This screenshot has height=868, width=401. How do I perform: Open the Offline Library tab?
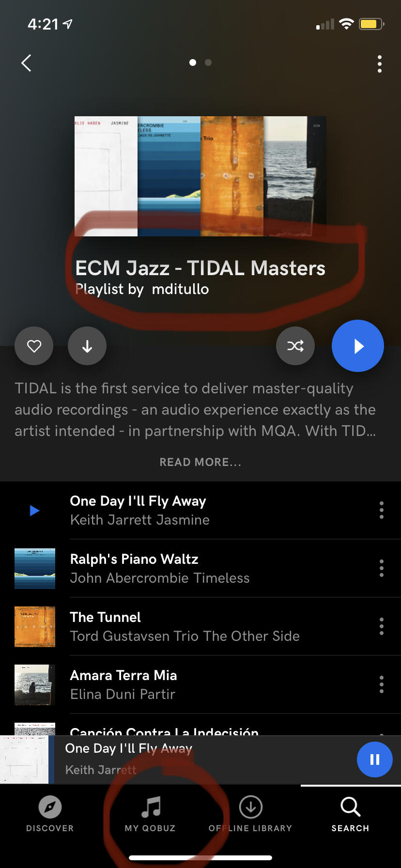(x=250, y=815)
